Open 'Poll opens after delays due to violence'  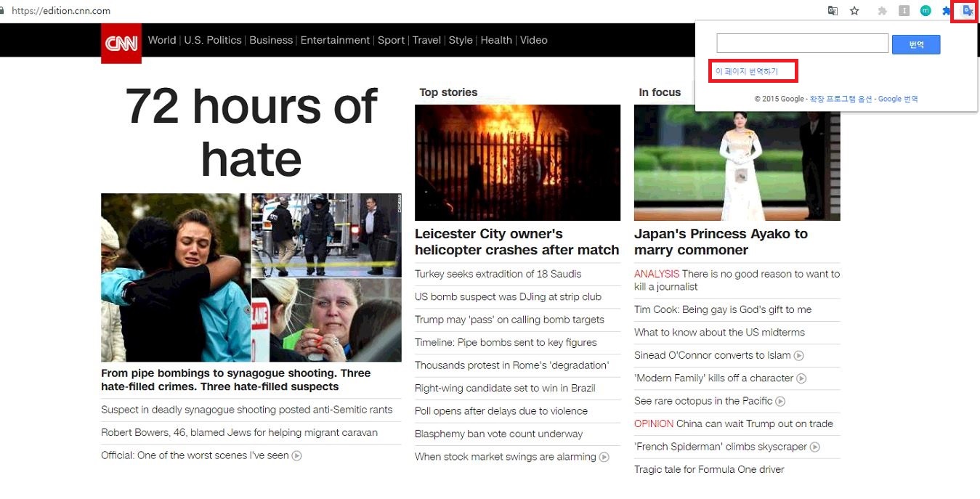pyautogui.click(x=501, y=411)
